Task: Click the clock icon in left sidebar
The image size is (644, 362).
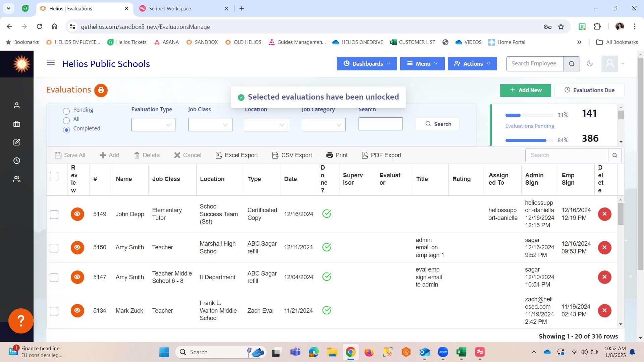Action: [x=17, y=161]
